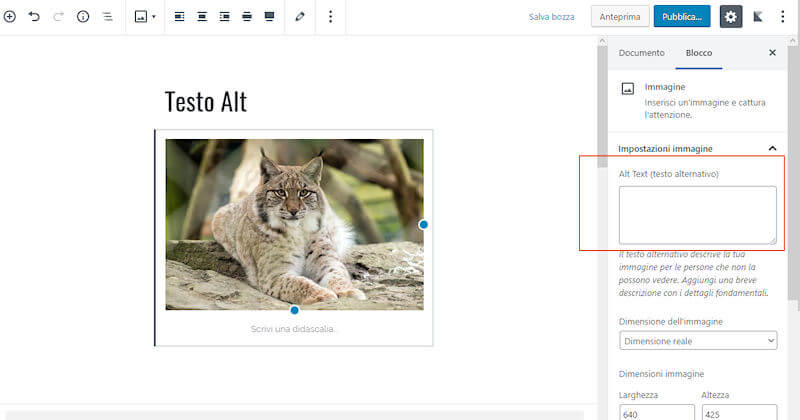Align image center
This screenshot has width=800, height=420.
click(202, 17)
